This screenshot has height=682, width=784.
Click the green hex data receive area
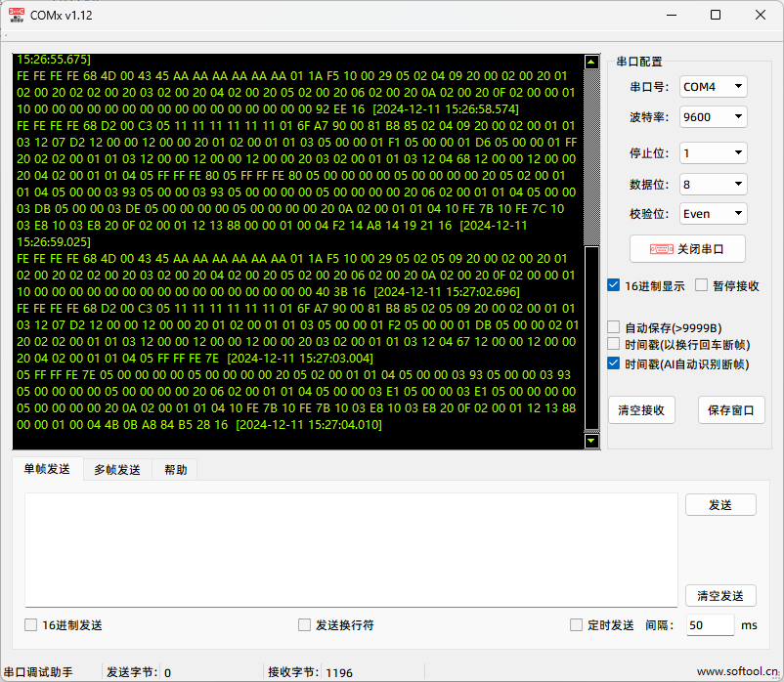(298, 251)
